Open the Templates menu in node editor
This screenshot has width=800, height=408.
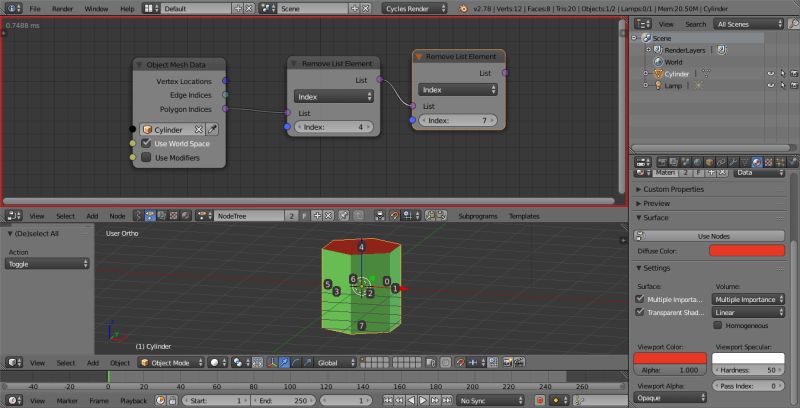point(524,216)
